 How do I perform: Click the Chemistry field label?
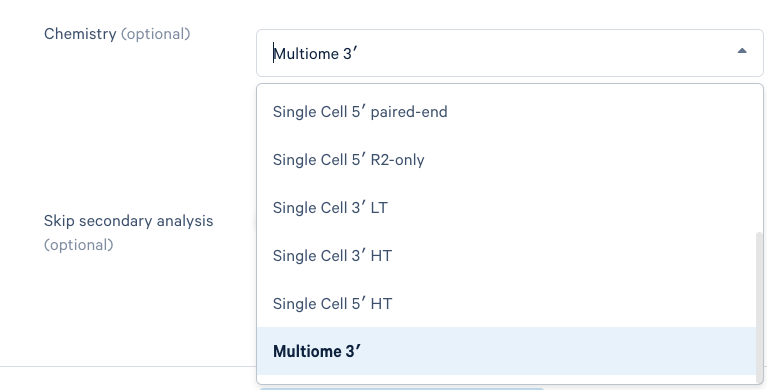point(80,34)
